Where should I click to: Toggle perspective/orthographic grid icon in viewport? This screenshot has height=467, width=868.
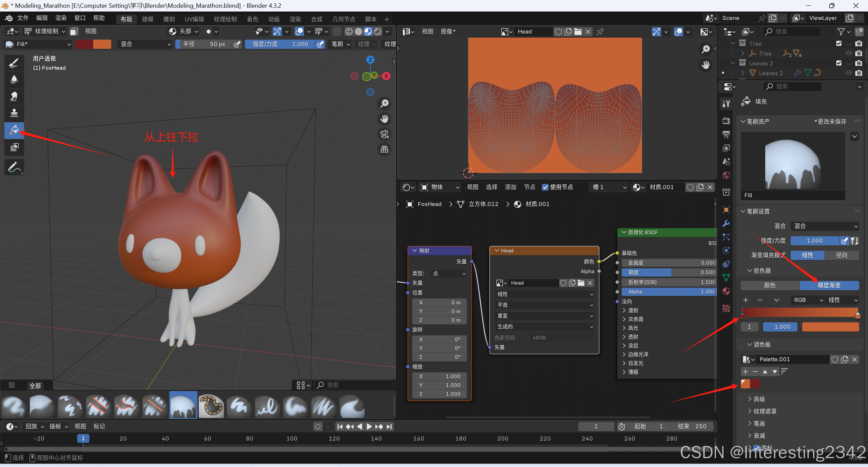384,149
